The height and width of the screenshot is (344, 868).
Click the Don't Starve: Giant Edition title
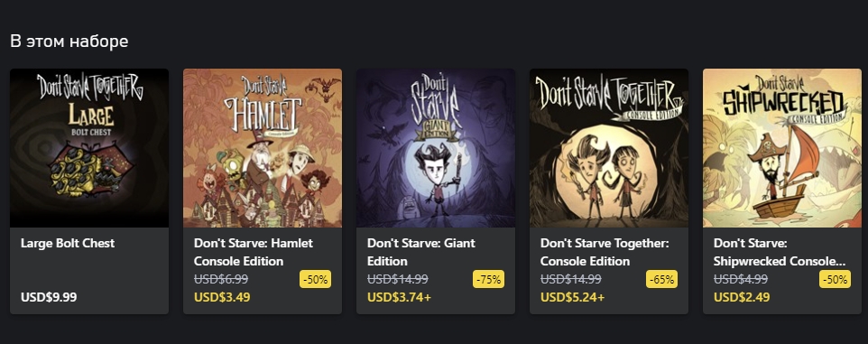(x=421, y=252)
